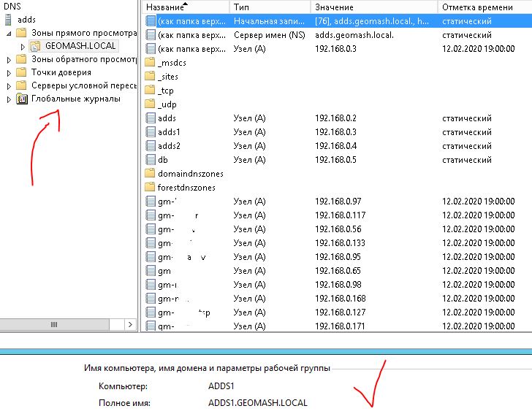This screenshot has height=414, width=532.
Task: Click the IP value 192.168.0.5
Action: (335, 160)
